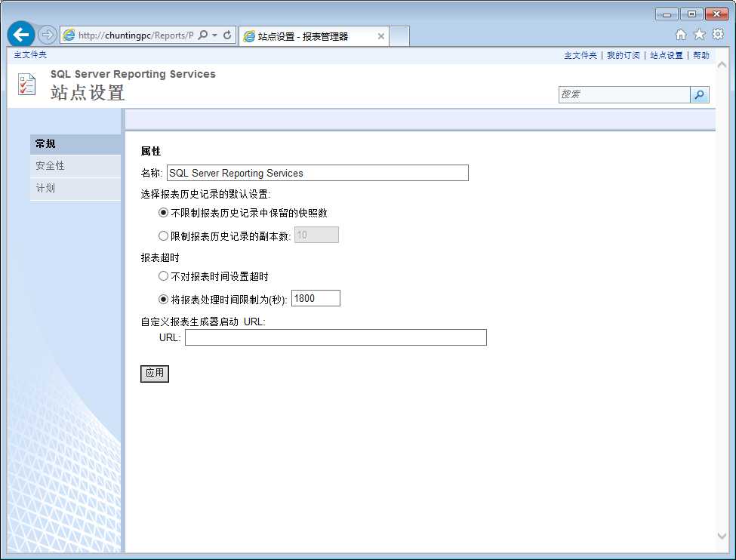Open the browser Home icon
The width and height of the screenshot is (736, 560).
point(681,34)
